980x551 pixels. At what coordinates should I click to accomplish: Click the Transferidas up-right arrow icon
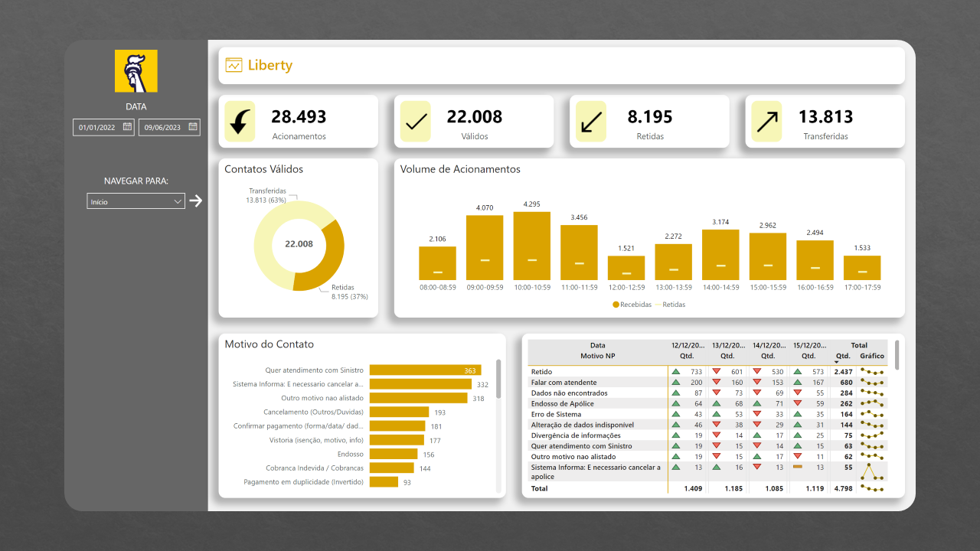(766, 122)
